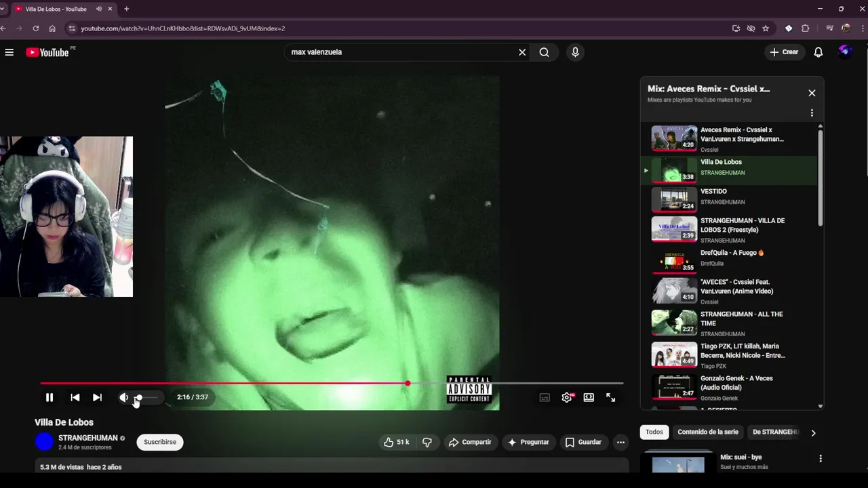Screen dimensions: 868x488
Task: Click the Compartir share button
Action: pyautogui.click(x=469, y=442)
